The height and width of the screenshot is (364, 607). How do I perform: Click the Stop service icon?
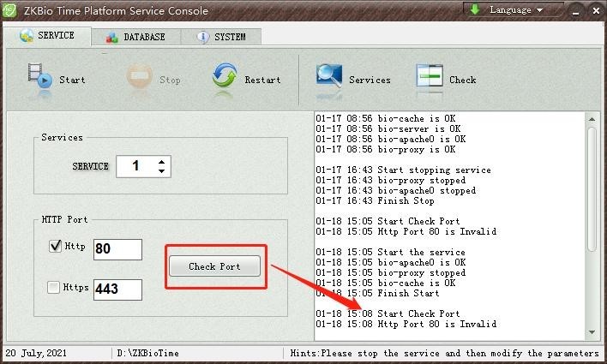140,78
